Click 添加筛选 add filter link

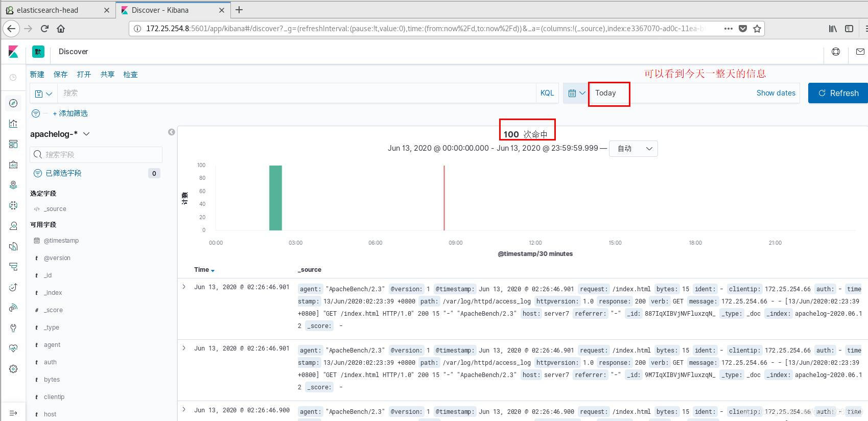point(71,113)
